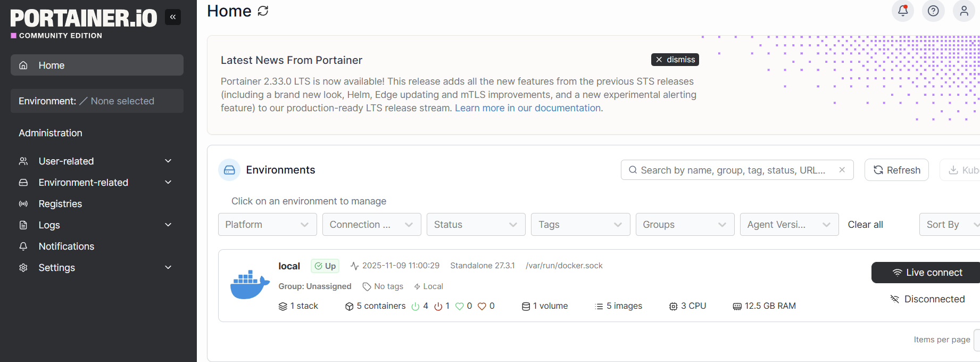Dismiss the Latest News banner

click(x=675, y=60)
